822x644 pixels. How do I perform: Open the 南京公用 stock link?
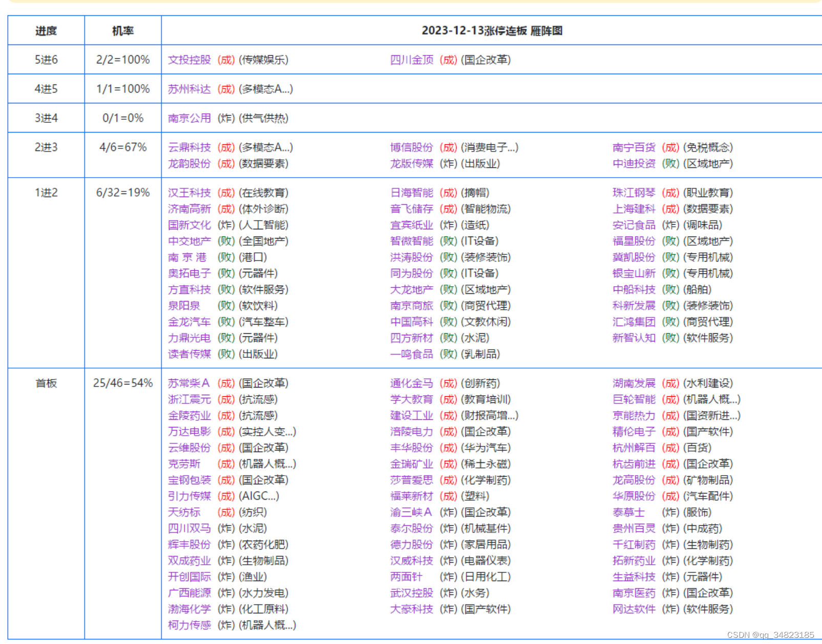(x=189, y=118)
